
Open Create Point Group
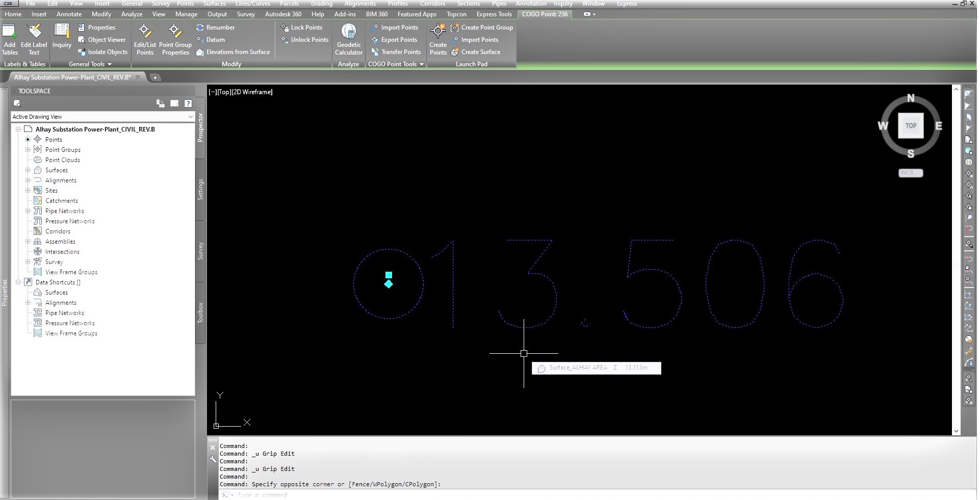click(482, 27)
